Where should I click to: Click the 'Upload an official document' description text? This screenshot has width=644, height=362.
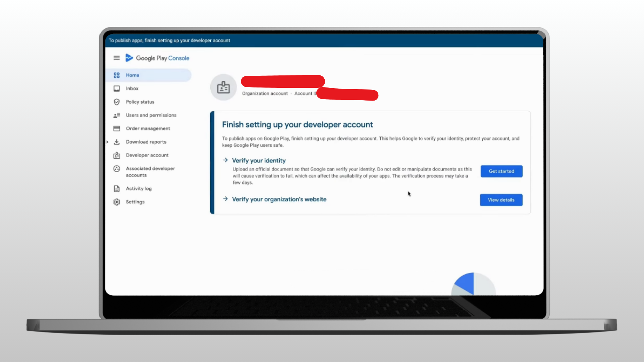(352, 176)
